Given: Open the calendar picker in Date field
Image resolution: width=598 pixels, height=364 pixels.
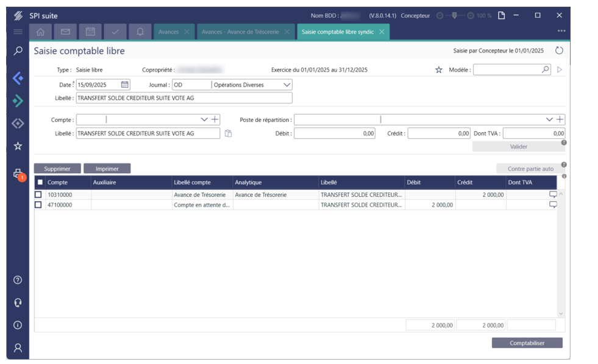Looking at the screenshot, I should tap(125, 85).
